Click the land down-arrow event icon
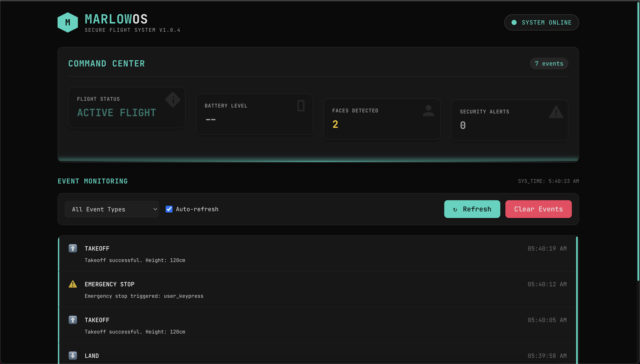Image resolution: width=640 pixels, height=364 pixels. (73, 356)
